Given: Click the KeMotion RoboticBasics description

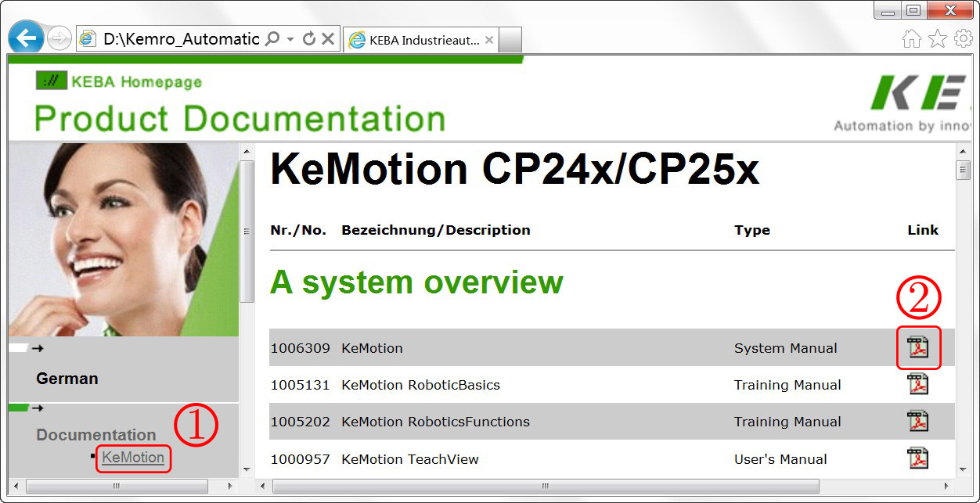Looking at the screenshot, I should coord(420,385).
